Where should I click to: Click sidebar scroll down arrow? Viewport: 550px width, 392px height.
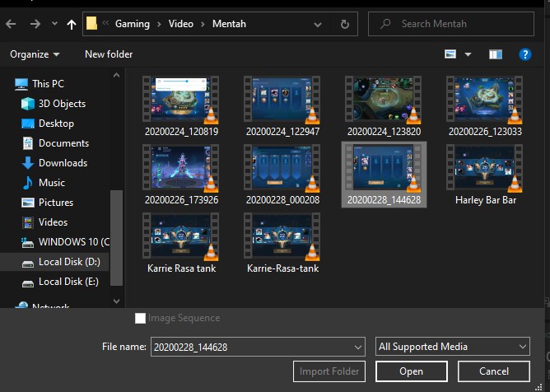(x=116, y=301)
